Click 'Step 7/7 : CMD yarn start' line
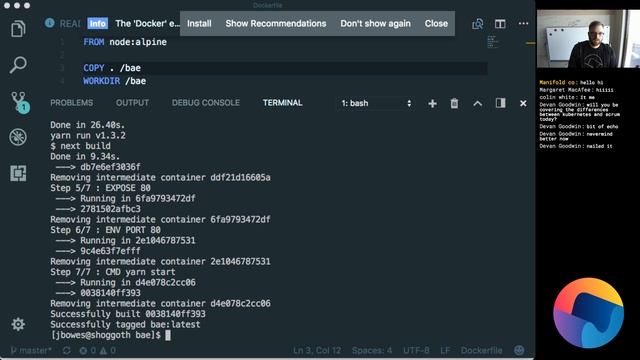The image size is (640, 360). click(113, 272)
